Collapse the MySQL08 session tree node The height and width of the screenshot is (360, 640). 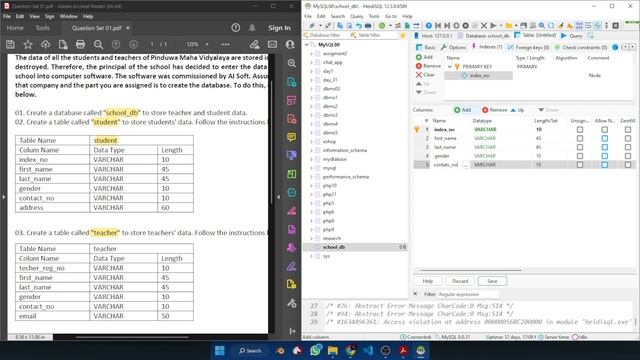point(307,44)
